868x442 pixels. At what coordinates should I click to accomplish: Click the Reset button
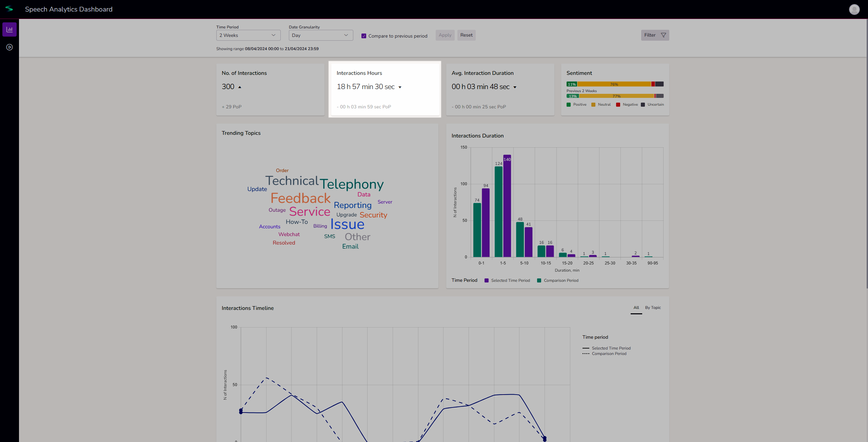466,35
